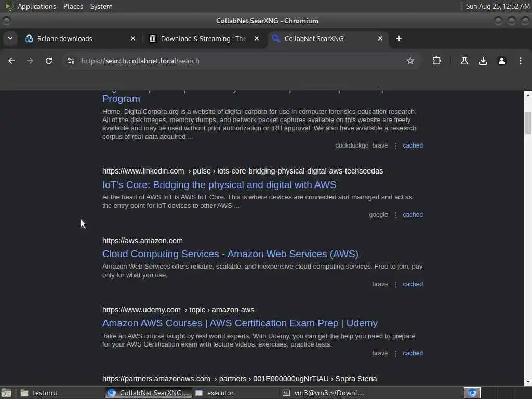This screenshot has height=399, width=532.
Task: Switch to CollabNet SearXNG taskbar entry
Action: click(148, 393)
